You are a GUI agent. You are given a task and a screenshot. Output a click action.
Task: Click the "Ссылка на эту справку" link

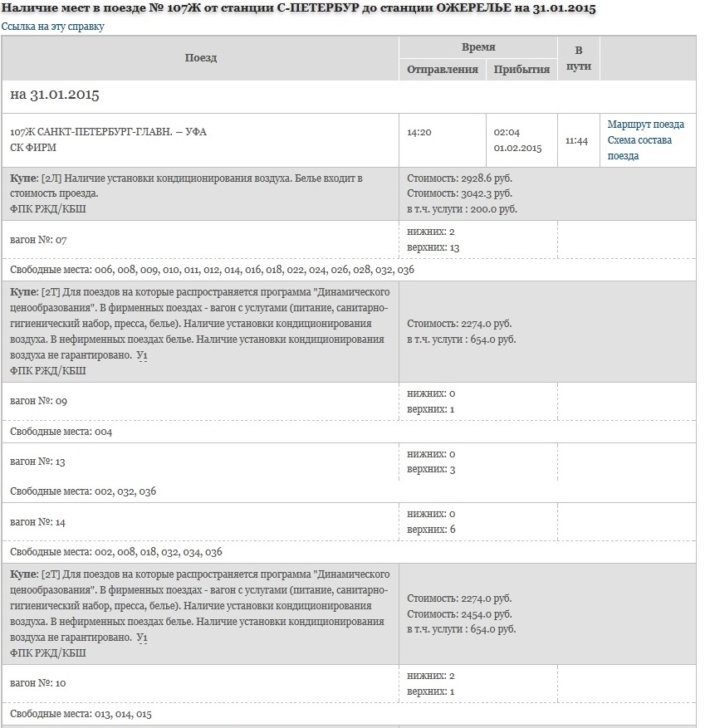(x=53, y=27)
